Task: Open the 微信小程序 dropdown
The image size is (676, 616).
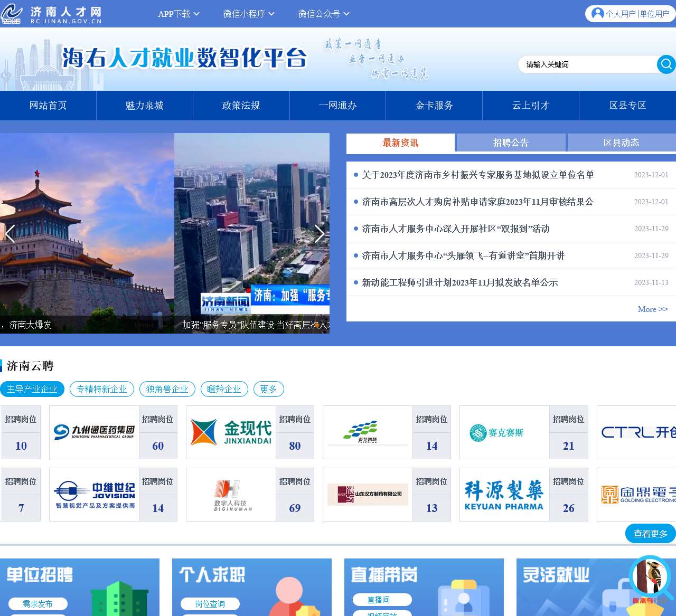Action: [x=249, y=14]
